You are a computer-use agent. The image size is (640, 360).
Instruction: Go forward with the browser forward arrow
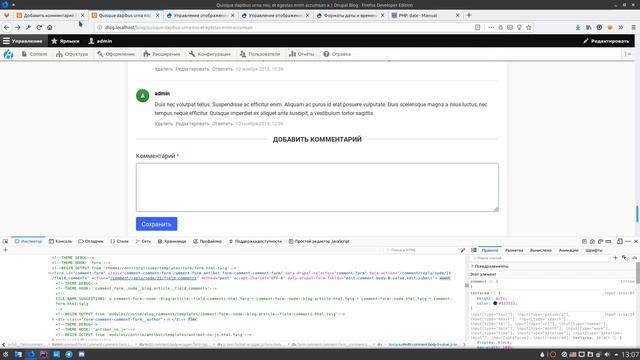(x=18, y=27)
